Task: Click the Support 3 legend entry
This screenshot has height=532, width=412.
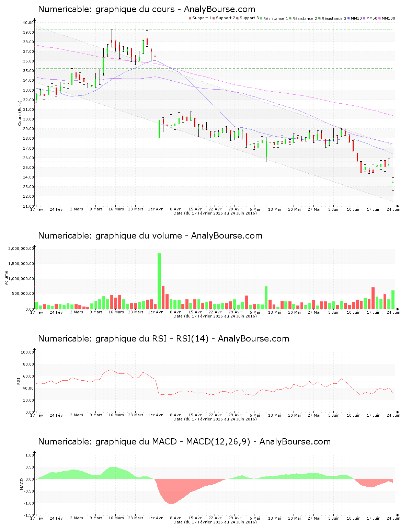Action: point(248,18)
